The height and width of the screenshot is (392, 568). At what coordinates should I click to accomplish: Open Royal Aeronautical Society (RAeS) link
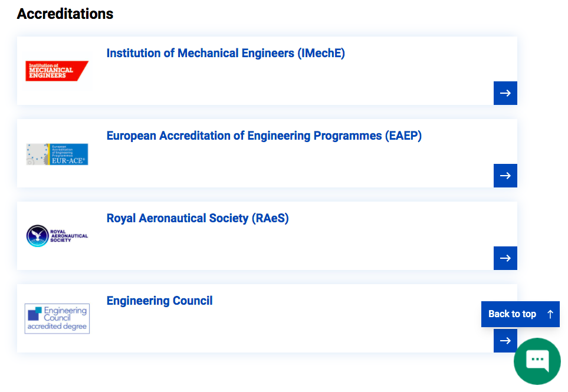point(198,218)
